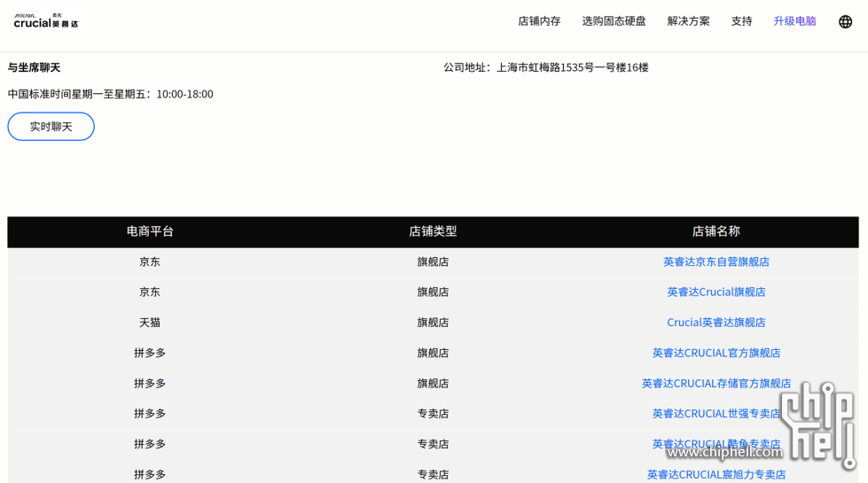Open the 选购固态硬盘 menu
The width and height of the screenshot is (868, 483).
pos(614,21)
